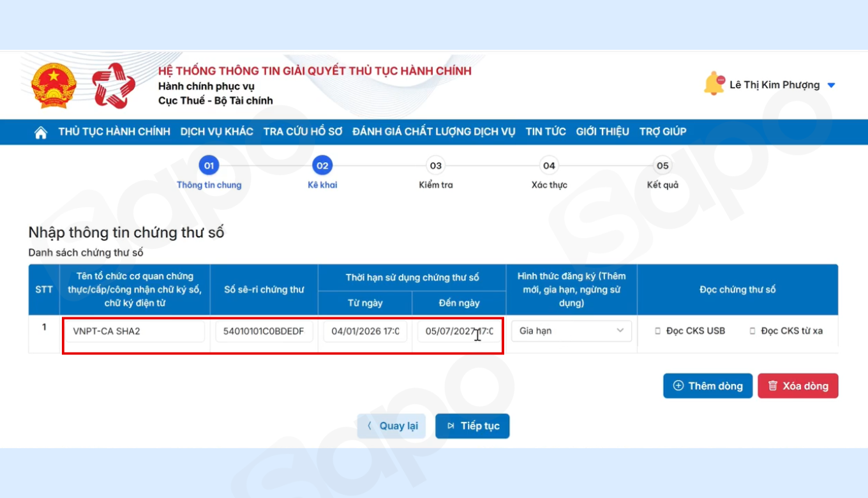Go to step 01 Thông tin chung
Screen dimensions: 868x498
[209, 166]
